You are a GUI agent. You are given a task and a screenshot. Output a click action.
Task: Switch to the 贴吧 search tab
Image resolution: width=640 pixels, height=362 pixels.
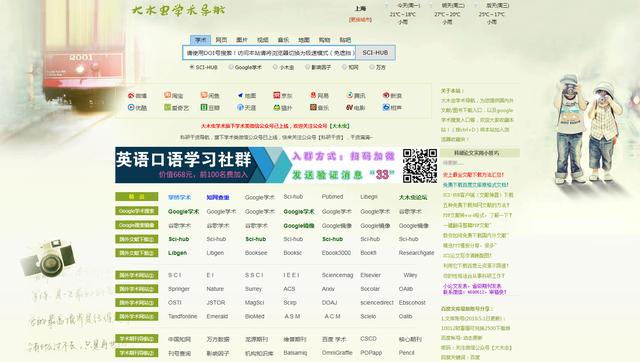click(x=345, y=40)
